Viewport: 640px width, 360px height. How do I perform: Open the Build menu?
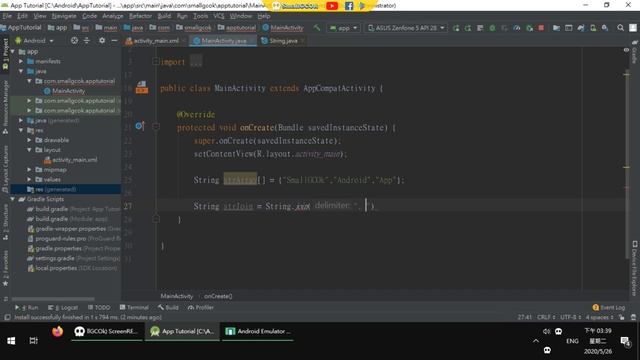164,16
